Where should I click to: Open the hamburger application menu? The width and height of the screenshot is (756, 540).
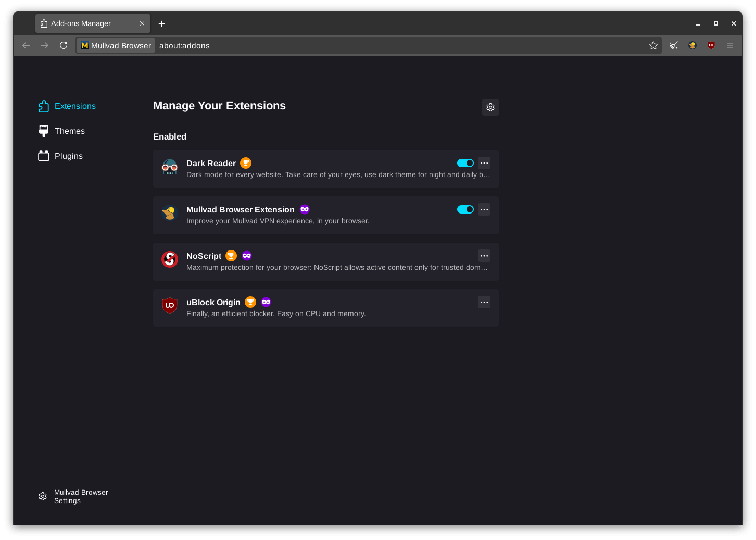[729, 45]
